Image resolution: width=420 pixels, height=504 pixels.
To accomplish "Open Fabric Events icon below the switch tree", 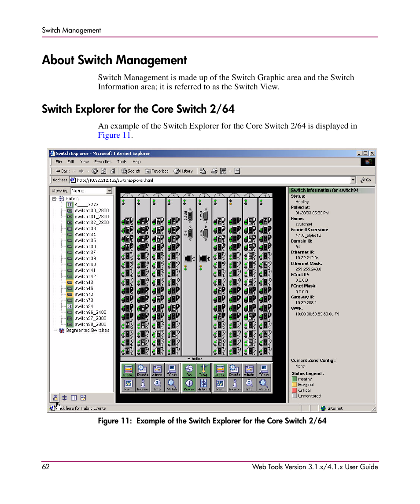I will (x=55, y=398).
